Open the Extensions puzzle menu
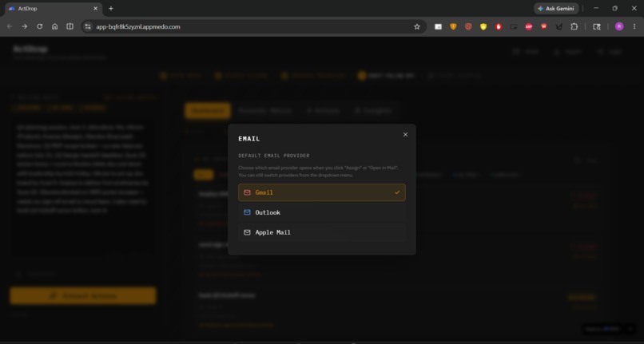 [x=574, y=26]
